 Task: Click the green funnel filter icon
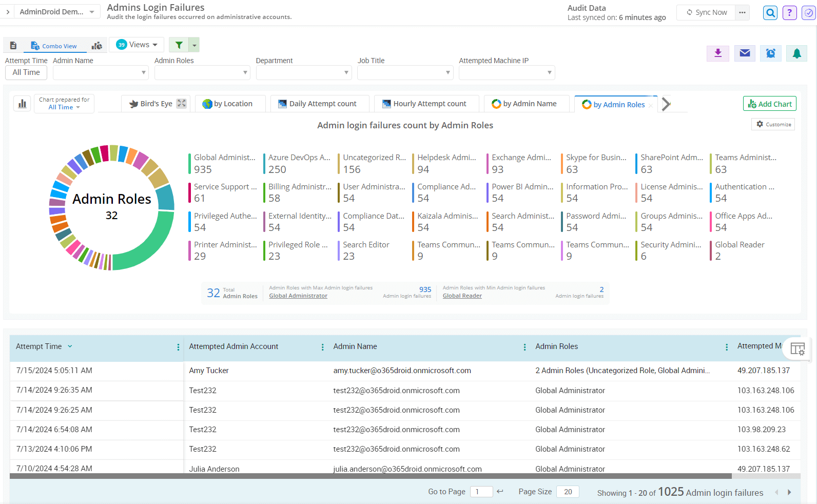point(179,45)
